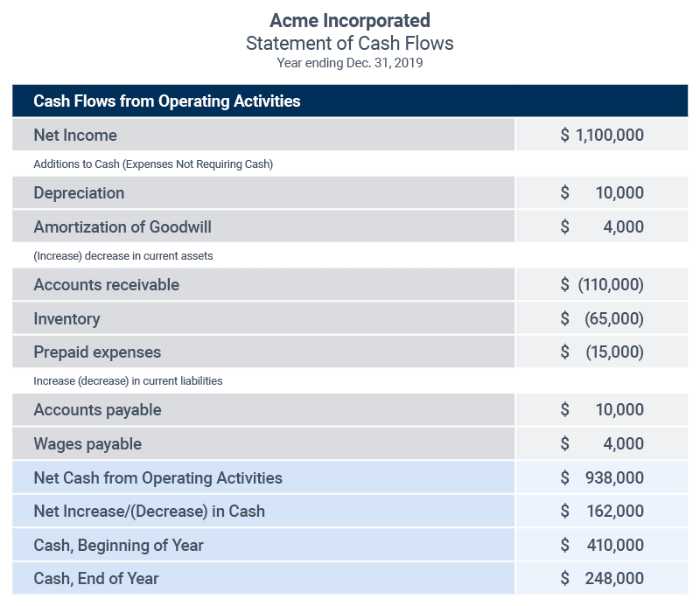
Task: Click the Depreciation row label
Action: click(x=79, y=193)
